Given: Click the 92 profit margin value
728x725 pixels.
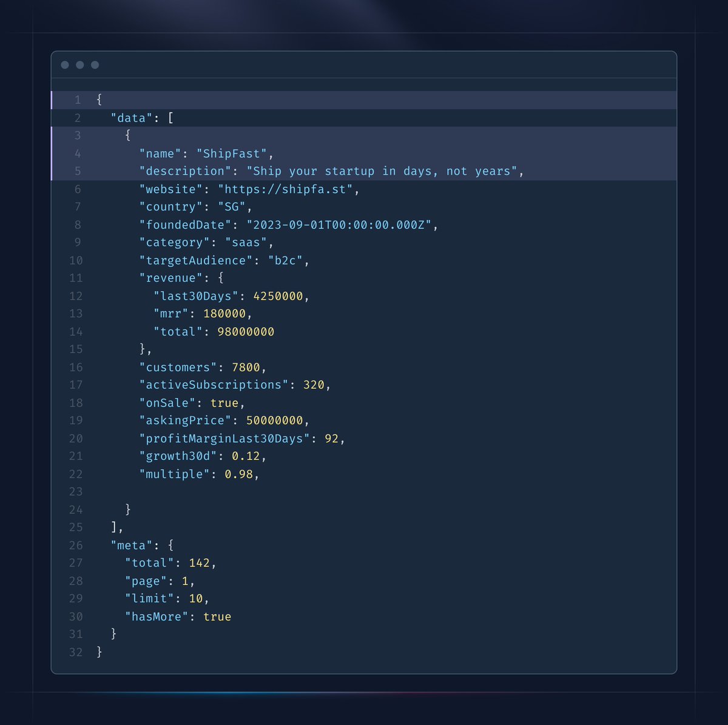Looking at the screenshot, I should point(331,439).
